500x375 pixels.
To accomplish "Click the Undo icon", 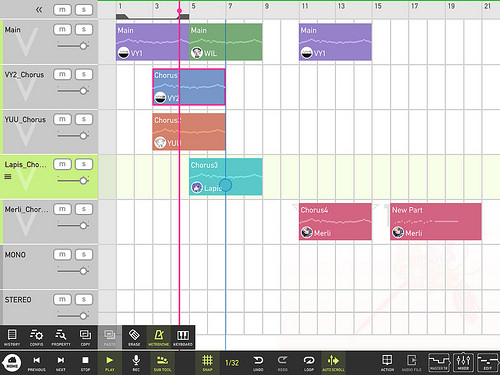I will tap(258, 363).
